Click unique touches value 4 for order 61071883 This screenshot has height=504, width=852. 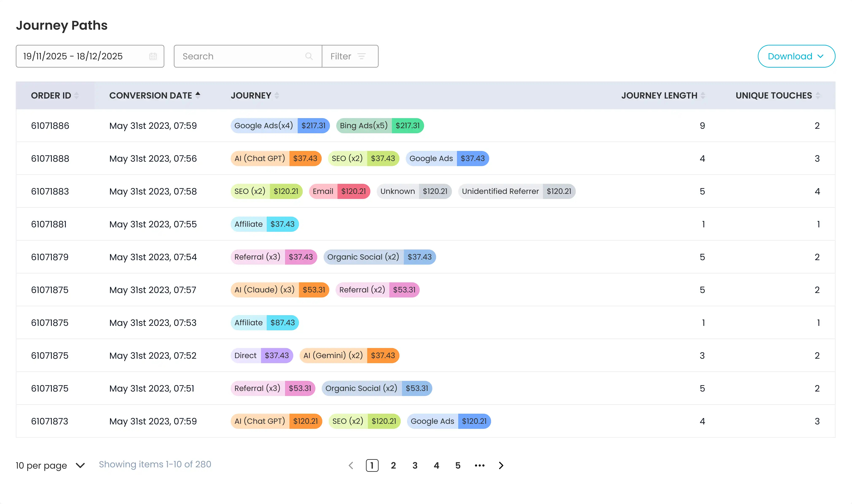(817, 192)
